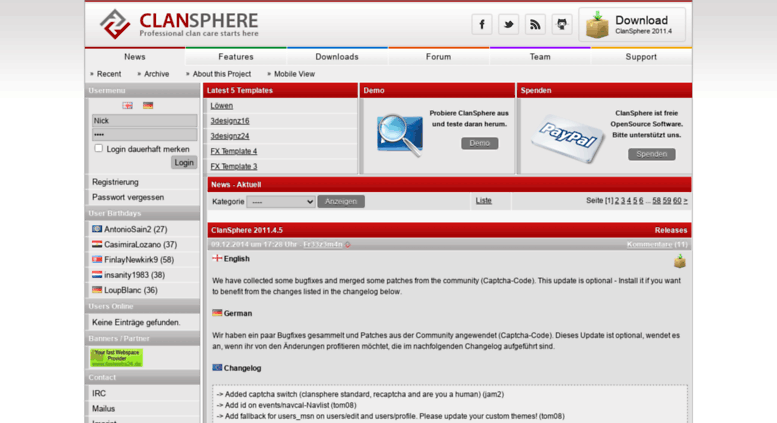Select Recent submenu item
Viewport: 777px width, 423px height.
tap(109, 74)
